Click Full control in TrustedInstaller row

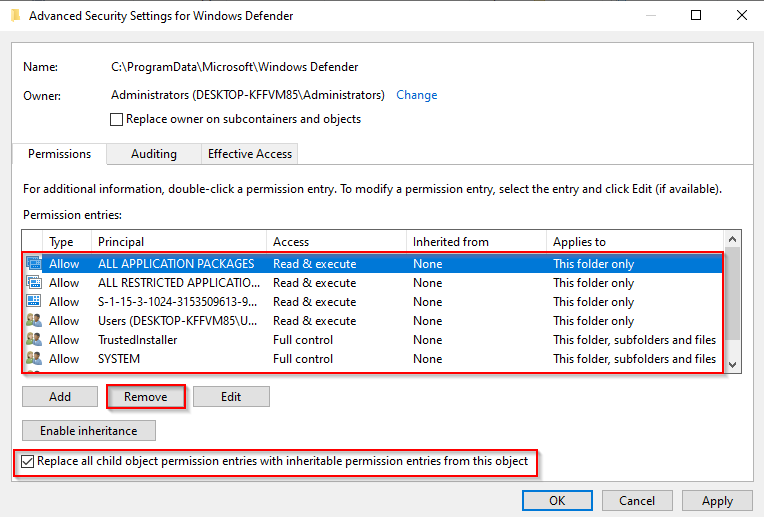coord(303,340)
